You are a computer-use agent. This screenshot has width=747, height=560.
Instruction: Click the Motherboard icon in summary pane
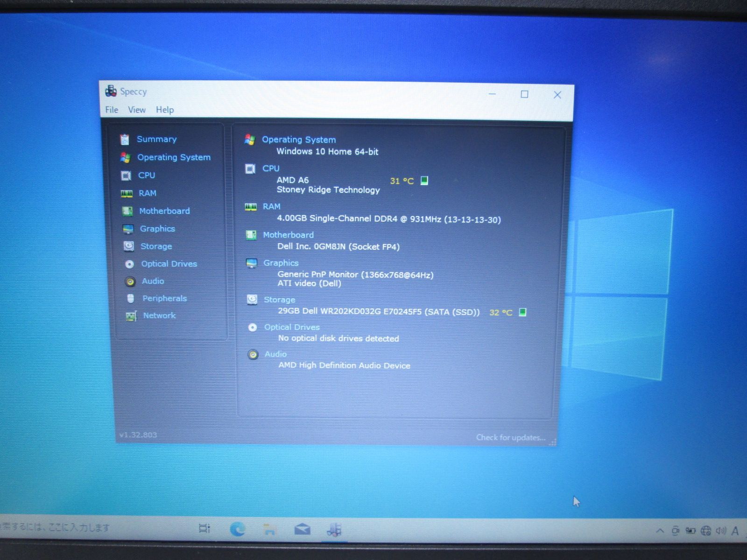coord(251,235)
